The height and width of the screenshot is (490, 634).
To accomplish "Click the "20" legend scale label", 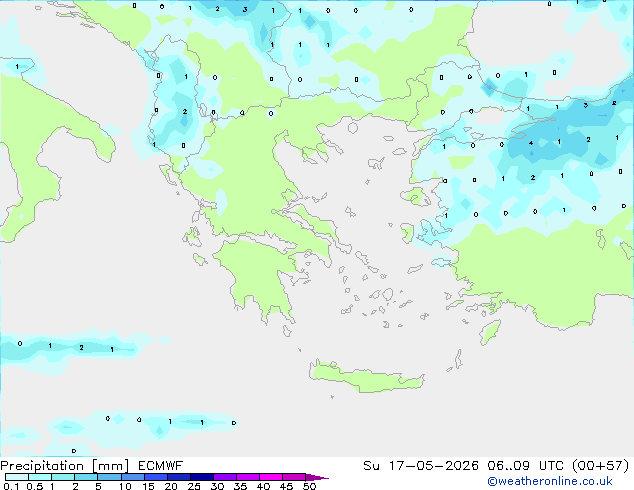I will [171, 486].
